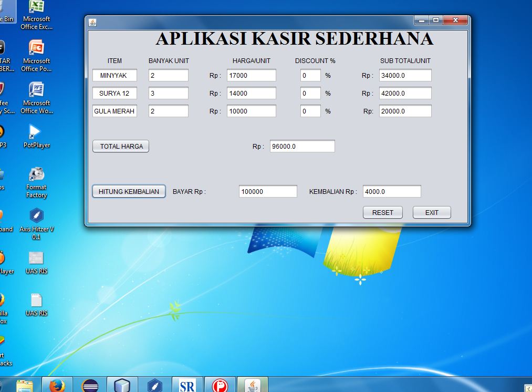Open Eclipse from the taskbar
The width and height of the screenshot is (532, 392).
point(89,384)
